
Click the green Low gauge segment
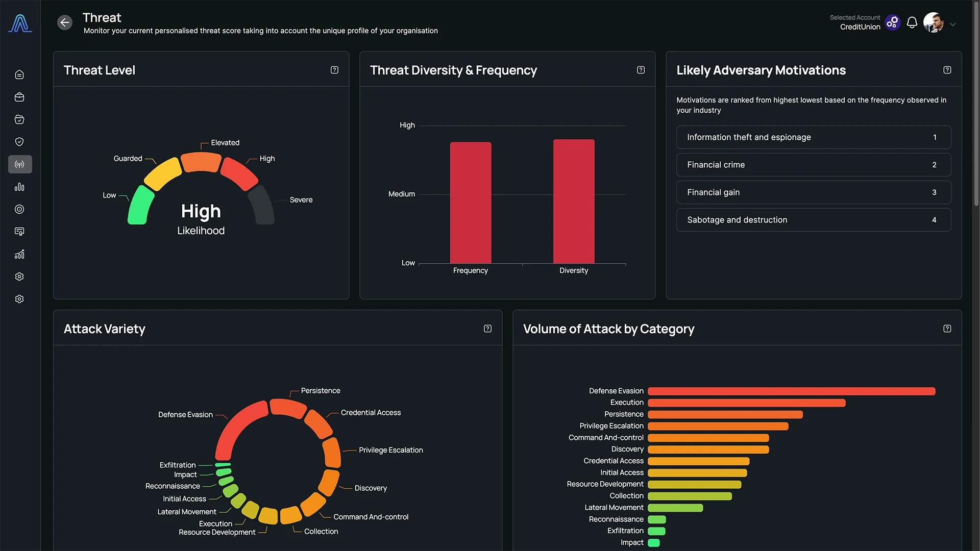[x=140, y=206]
